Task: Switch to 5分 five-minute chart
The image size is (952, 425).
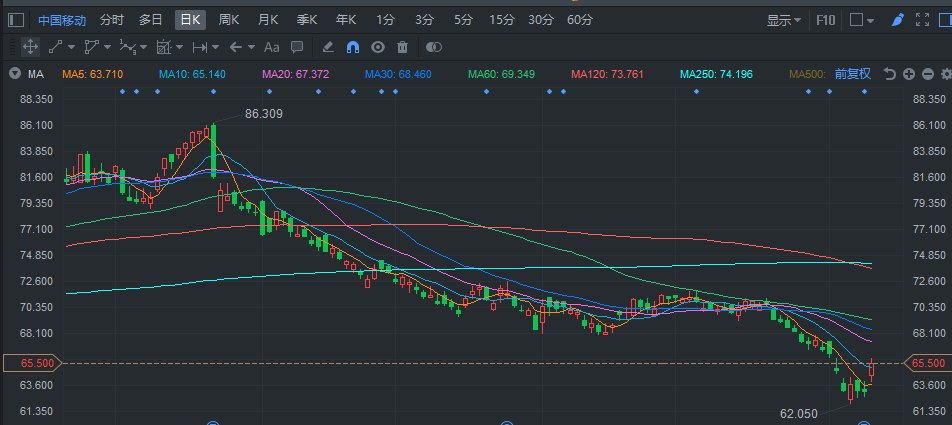Action: [x=463, y=20]
